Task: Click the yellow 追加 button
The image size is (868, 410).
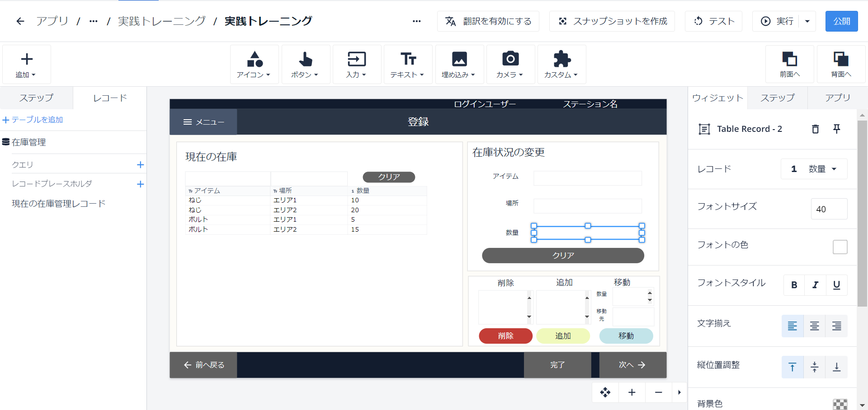Action: pos(563,336)
